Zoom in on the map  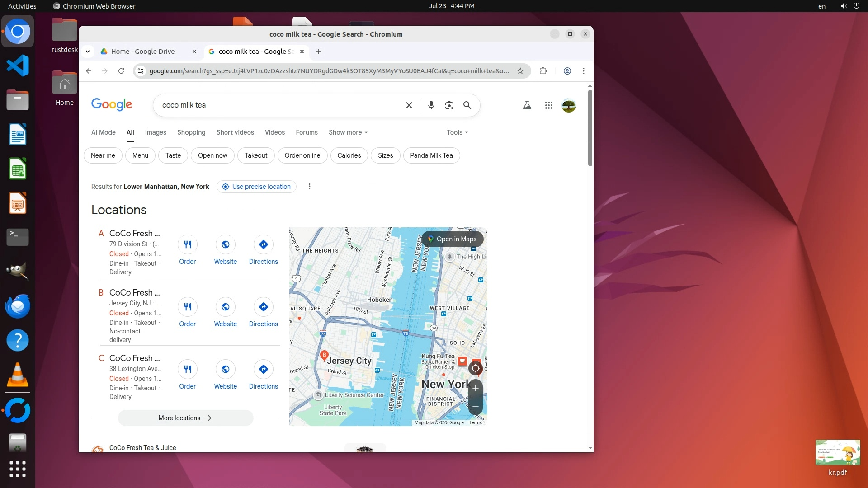click(x=475, y=388)
